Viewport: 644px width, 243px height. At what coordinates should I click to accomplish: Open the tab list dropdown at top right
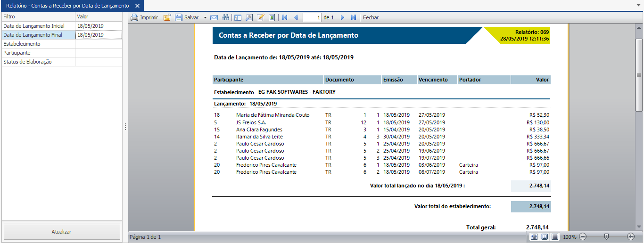639,5
